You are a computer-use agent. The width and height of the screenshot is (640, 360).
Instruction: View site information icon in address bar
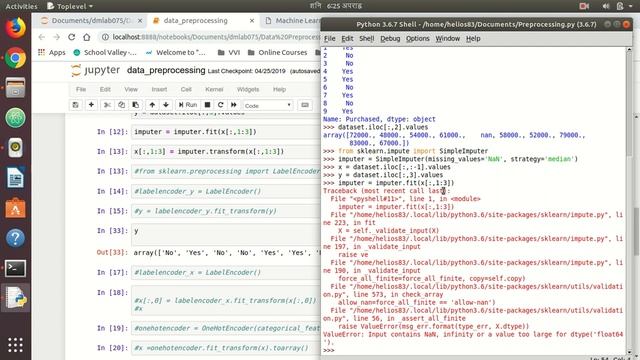click(105, 37)
